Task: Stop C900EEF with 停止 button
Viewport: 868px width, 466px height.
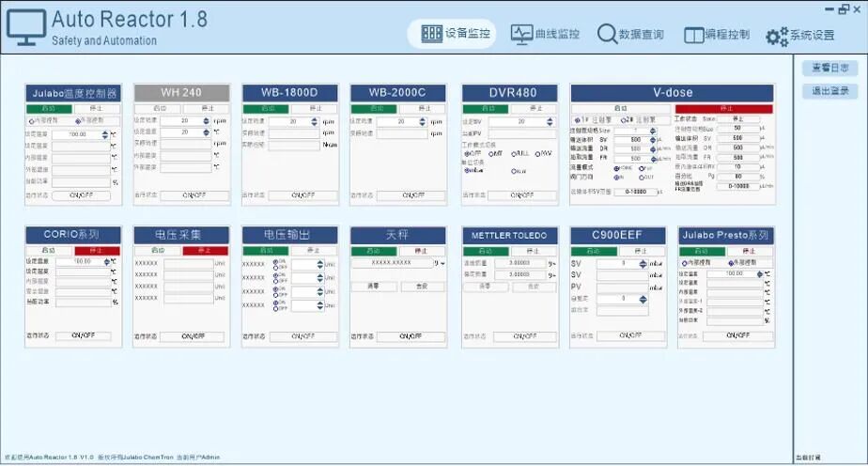Action: click(x=641, y=251)
